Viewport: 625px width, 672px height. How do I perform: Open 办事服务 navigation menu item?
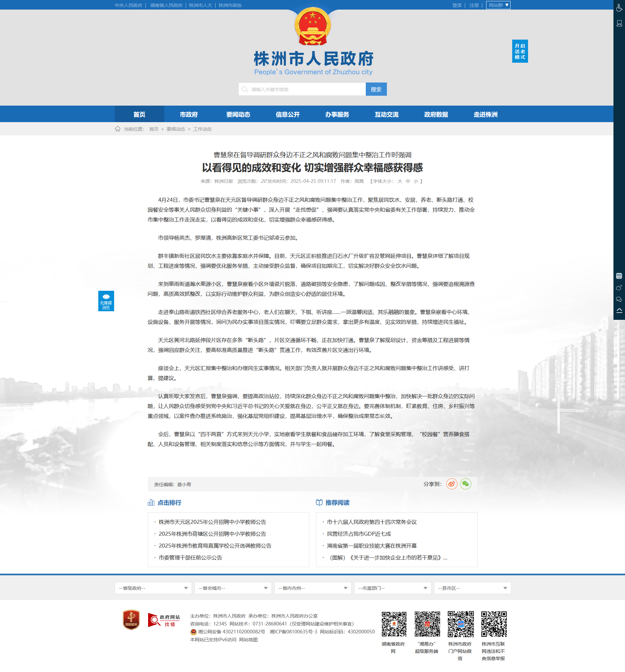pos(337,115)
